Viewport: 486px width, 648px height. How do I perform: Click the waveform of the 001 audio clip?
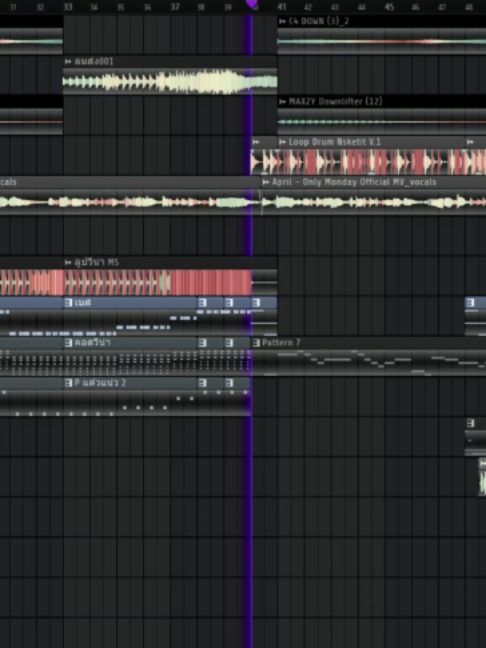click(170, 81)
